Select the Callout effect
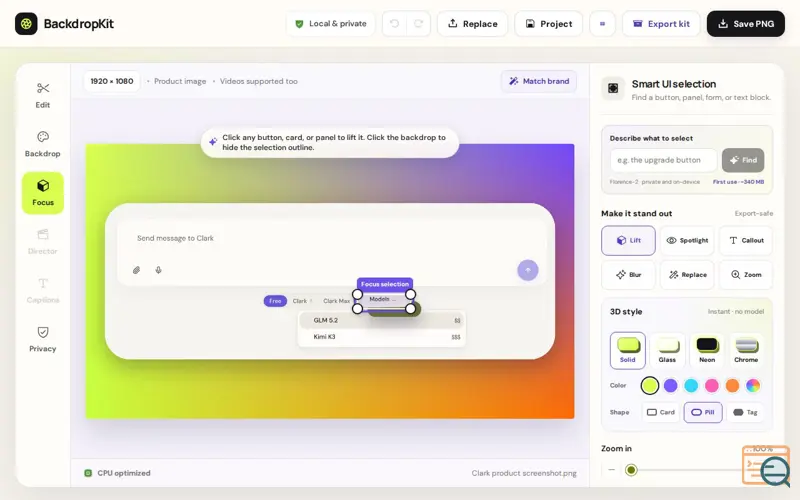This screenshot has height=500, width=800. [x=746, y=240]
